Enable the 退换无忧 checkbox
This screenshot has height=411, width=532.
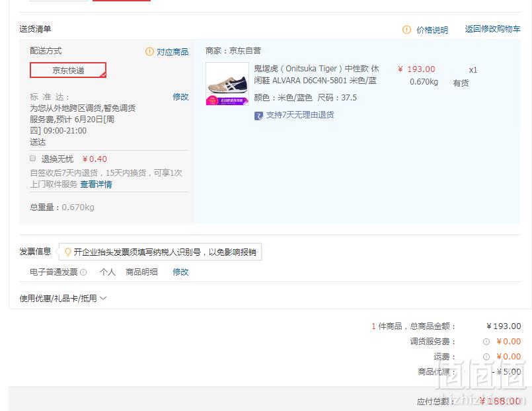click(x=33, y=159)
